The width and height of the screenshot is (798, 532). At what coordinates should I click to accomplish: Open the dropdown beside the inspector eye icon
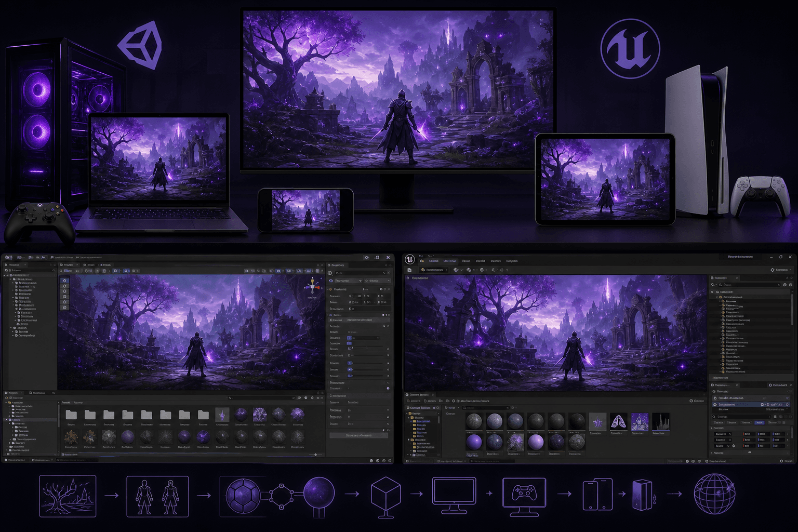[349, 281]
